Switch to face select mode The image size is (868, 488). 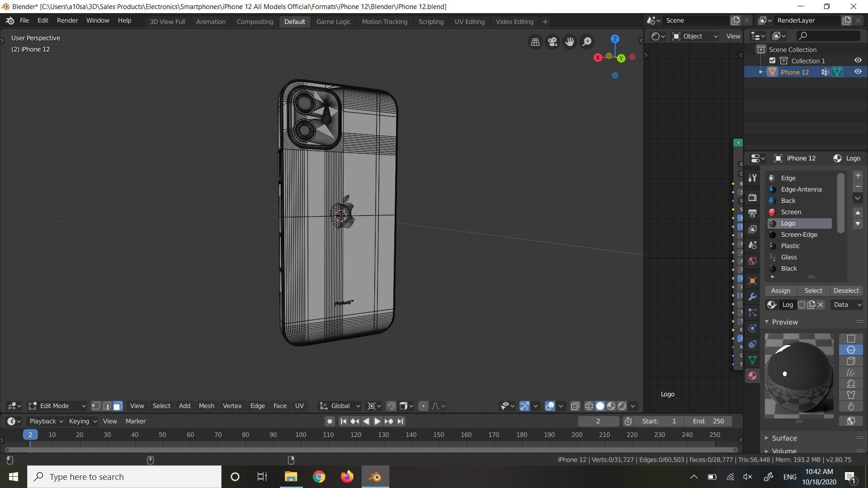(118, 406)
